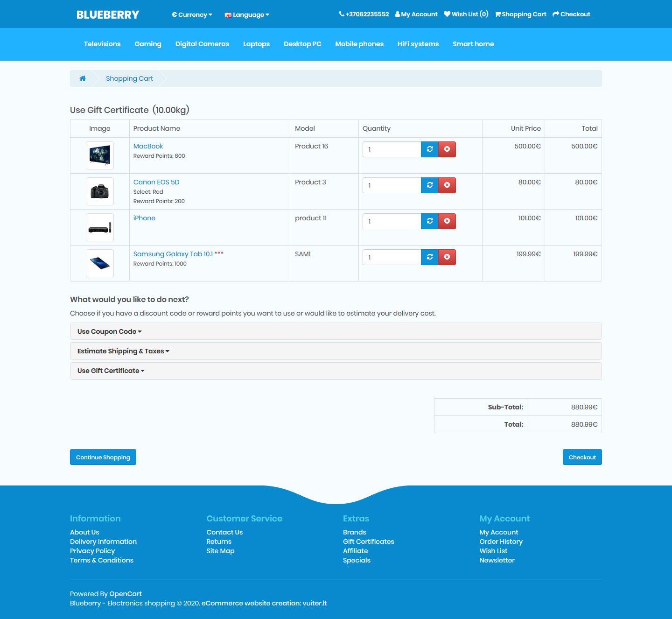Open Specials footer link
This screenshot has width=672, height=619.
click(357, 560)
